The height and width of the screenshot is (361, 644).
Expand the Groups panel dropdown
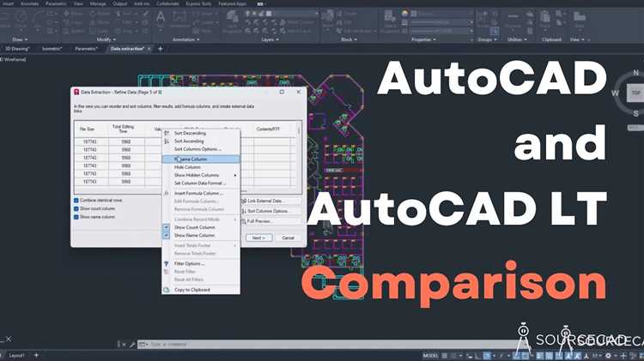coord(488,39)
